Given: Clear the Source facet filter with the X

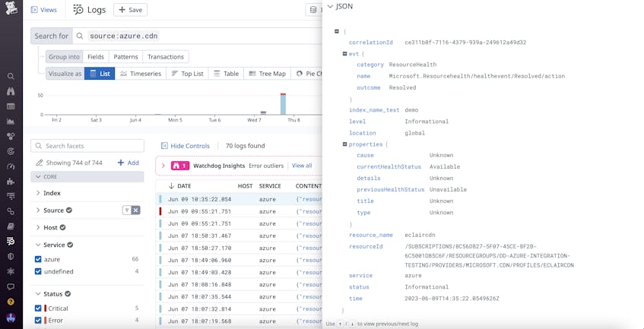Looking at the screenshot, I should point(136,210).
